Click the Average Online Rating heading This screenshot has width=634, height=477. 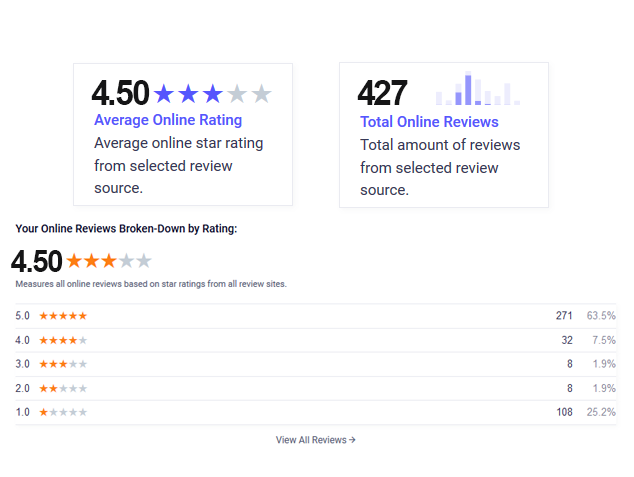tap(168, 120)
